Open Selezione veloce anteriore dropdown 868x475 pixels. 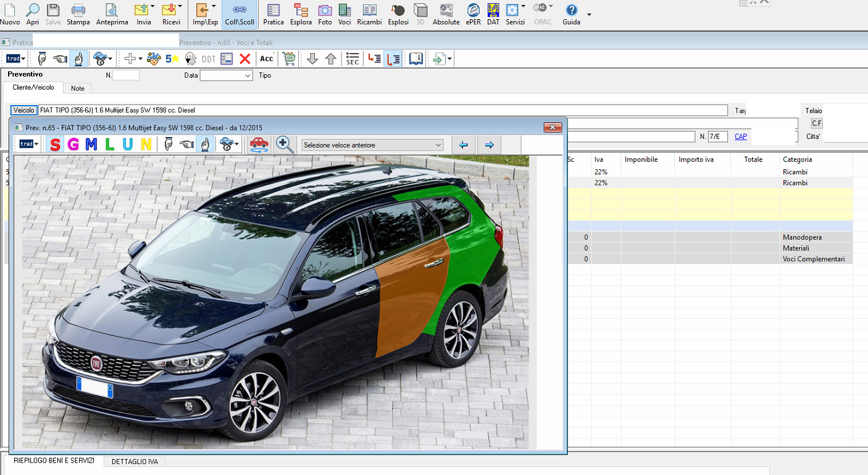tap(372, 145)
